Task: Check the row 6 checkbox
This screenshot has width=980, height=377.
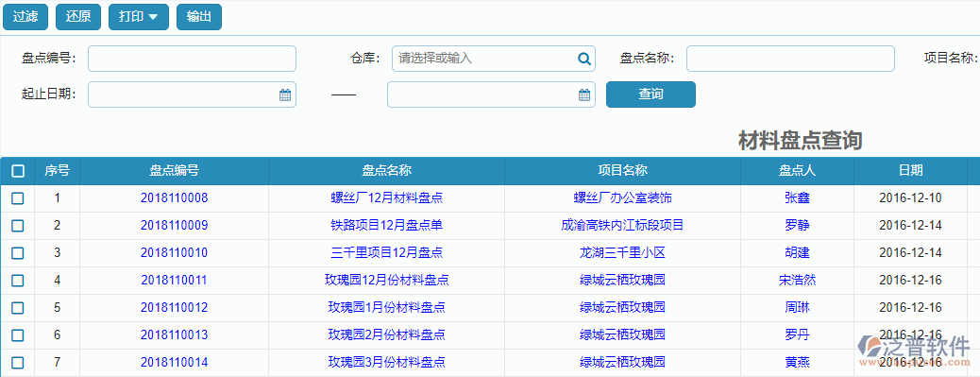Action: pos(18,335)
